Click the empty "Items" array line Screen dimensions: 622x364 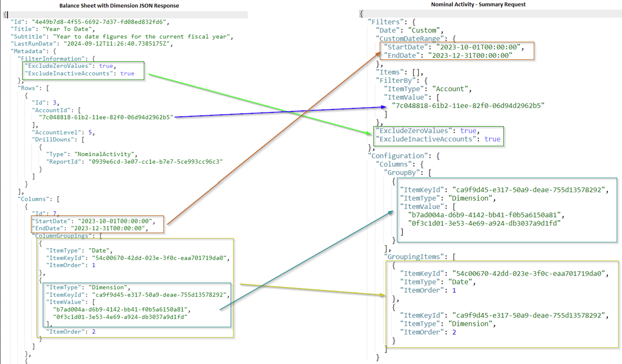coord(396,72)
